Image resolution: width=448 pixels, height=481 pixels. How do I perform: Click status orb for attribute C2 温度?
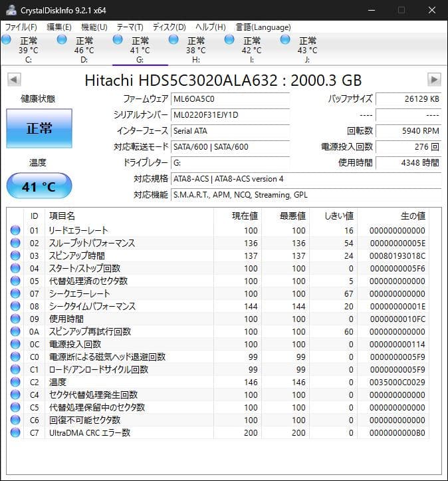point(15,382)
